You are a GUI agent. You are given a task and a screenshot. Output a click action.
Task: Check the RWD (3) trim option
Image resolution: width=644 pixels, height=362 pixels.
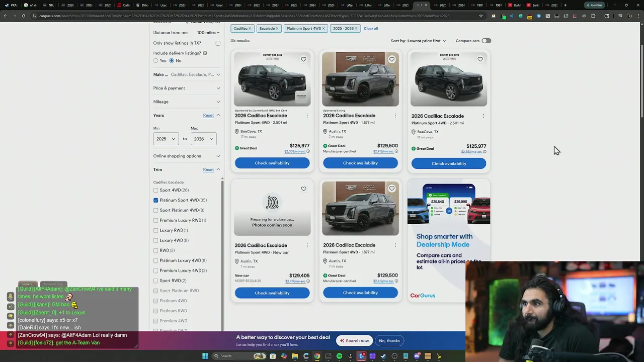[x=155, y=250]
